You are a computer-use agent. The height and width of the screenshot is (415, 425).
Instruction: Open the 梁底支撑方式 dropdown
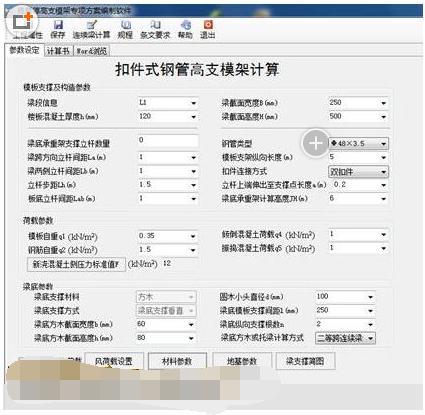pos(166,311)
